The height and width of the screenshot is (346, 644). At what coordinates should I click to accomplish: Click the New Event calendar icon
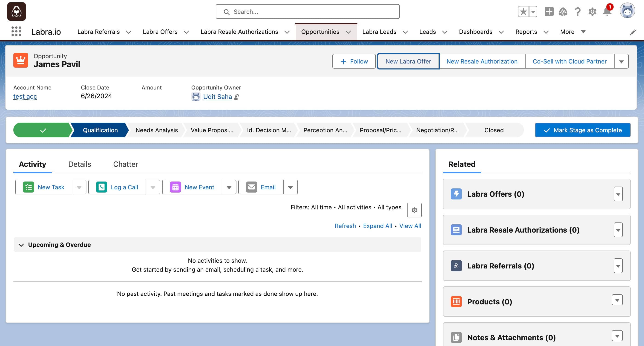[x=175, y=187]
